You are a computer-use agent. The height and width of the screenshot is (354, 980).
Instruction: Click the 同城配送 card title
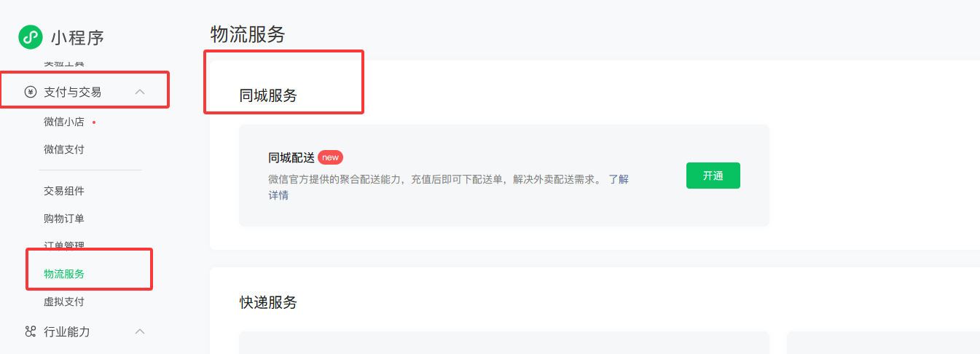pos(291,157)
